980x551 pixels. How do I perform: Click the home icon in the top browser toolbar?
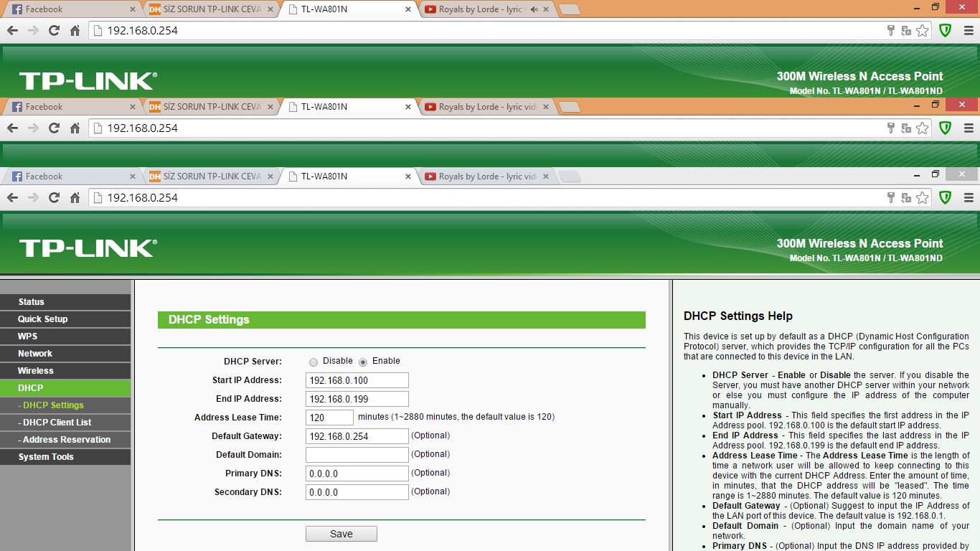pyautogui.click(x=75, y=31)
